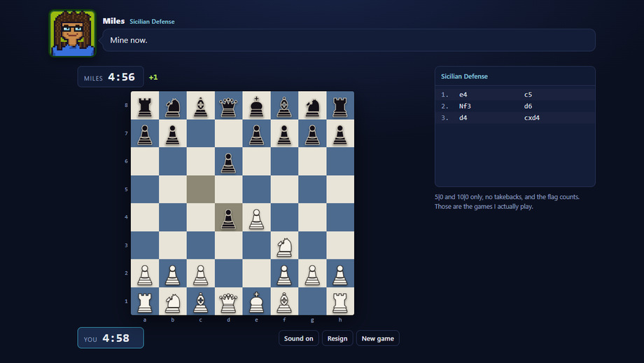The image size is (644, 363).
Task: Select the white pawn on f2
Action: 284,273
